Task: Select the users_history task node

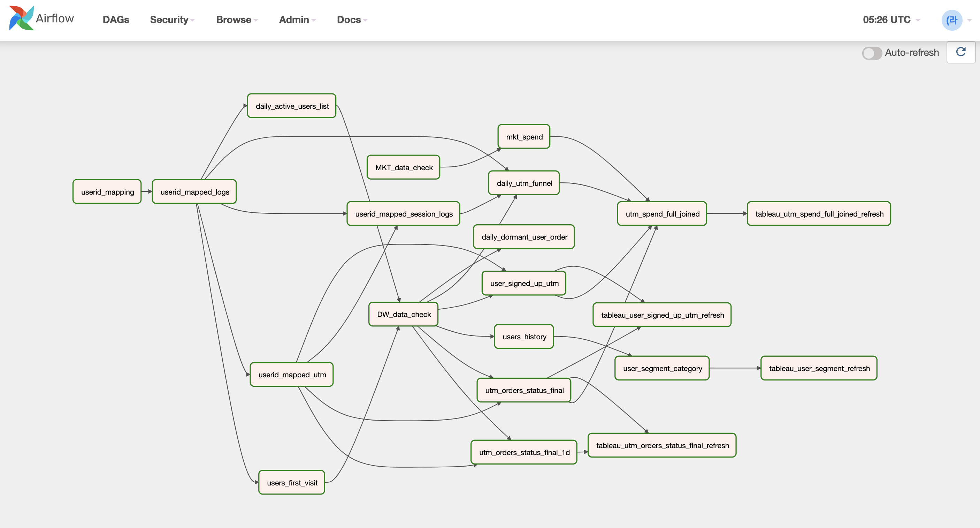Action: click(x=524, y=337)
